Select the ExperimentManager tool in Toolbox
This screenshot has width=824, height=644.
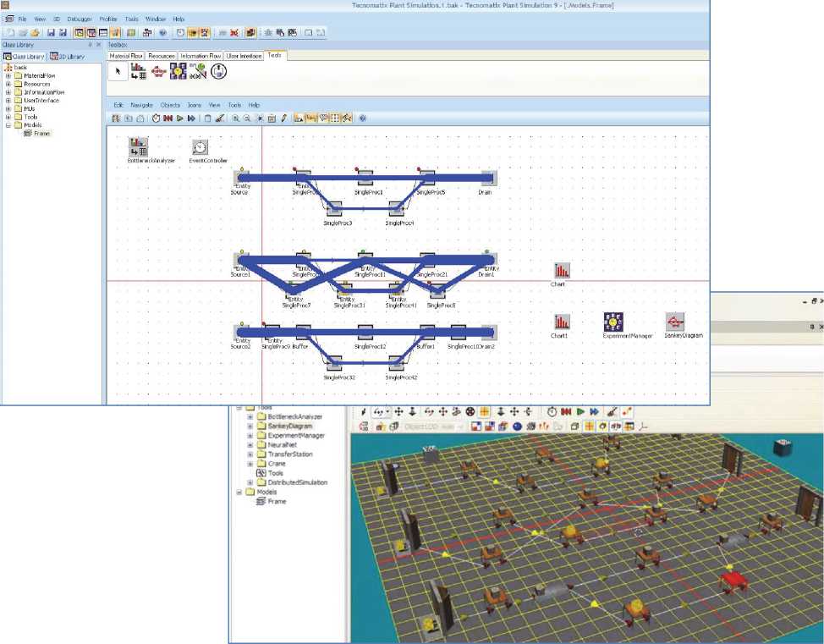pos(178,73)
